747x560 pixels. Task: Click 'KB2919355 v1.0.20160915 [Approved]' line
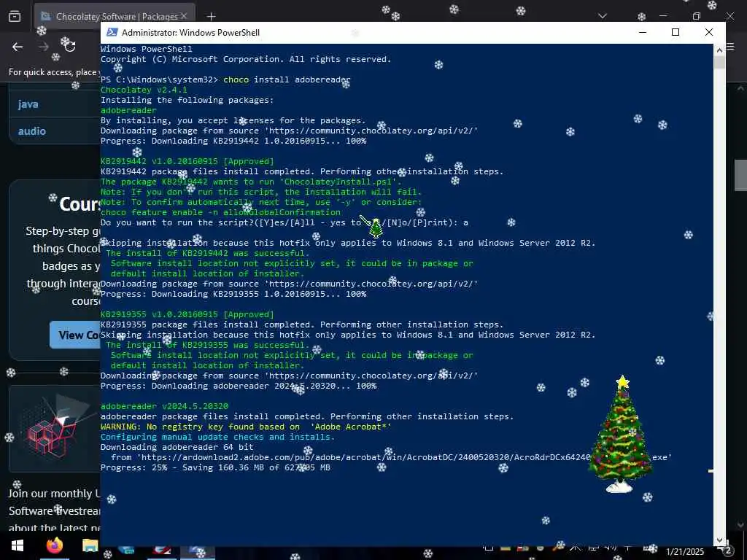[x=187, y=314]
